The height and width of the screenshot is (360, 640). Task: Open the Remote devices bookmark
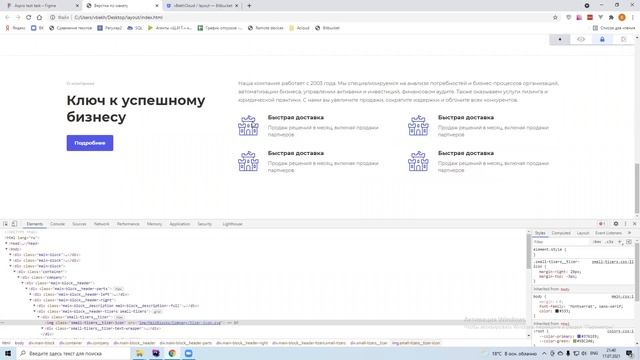(265, 28)
